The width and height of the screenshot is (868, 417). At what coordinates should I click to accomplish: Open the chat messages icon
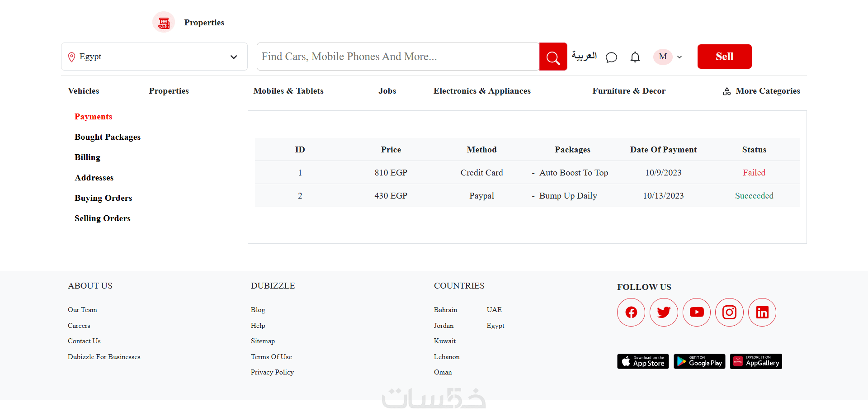click(x=611, y=57)
